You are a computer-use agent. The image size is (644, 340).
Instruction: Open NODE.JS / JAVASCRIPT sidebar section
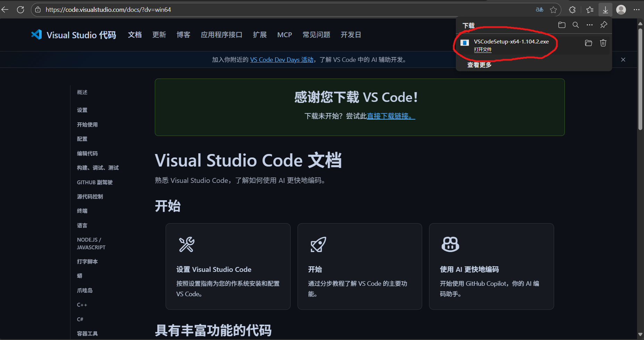point(91,244)
